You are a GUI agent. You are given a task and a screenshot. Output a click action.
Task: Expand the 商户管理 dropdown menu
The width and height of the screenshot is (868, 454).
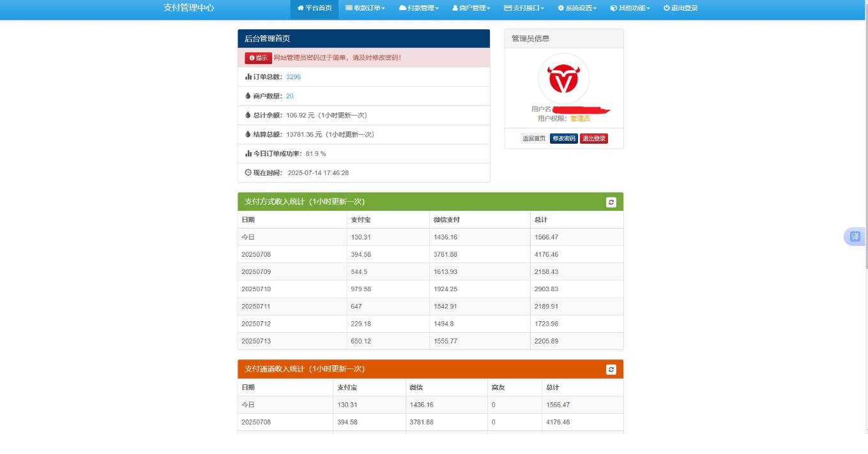pos(471,8)
